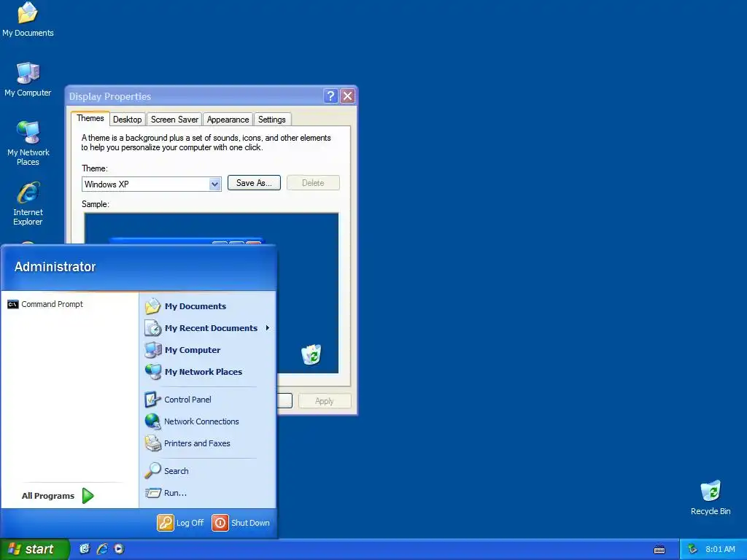Click the start button on the taskbar

coord(34,549)
